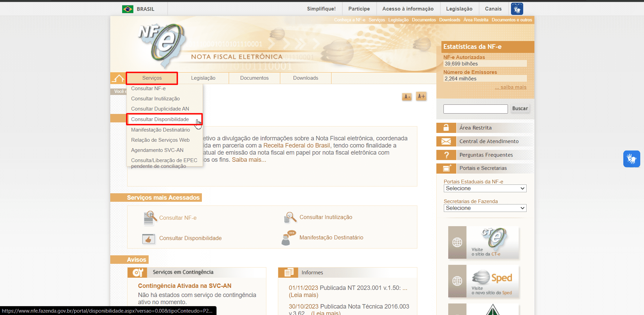644x315 pixels.
Task: Click the Contingência Ativada na SVC-AN heading
Action: pos(185,286)
